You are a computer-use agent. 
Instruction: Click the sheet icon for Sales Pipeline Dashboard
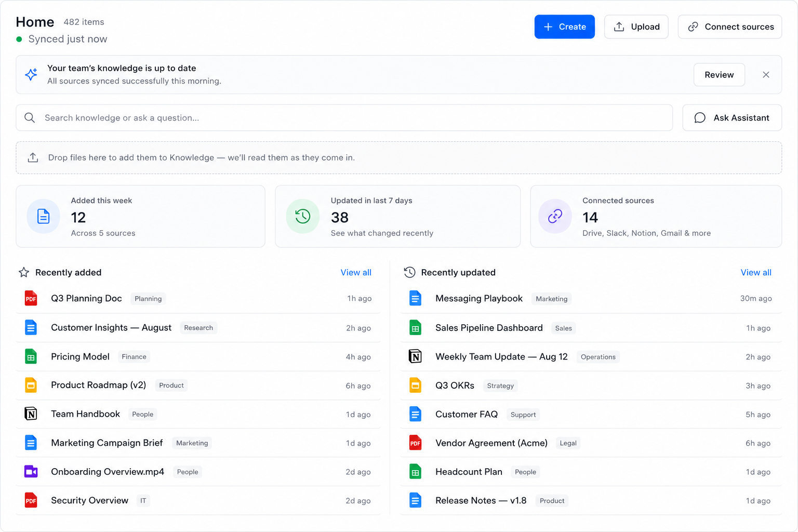[415, 328]
